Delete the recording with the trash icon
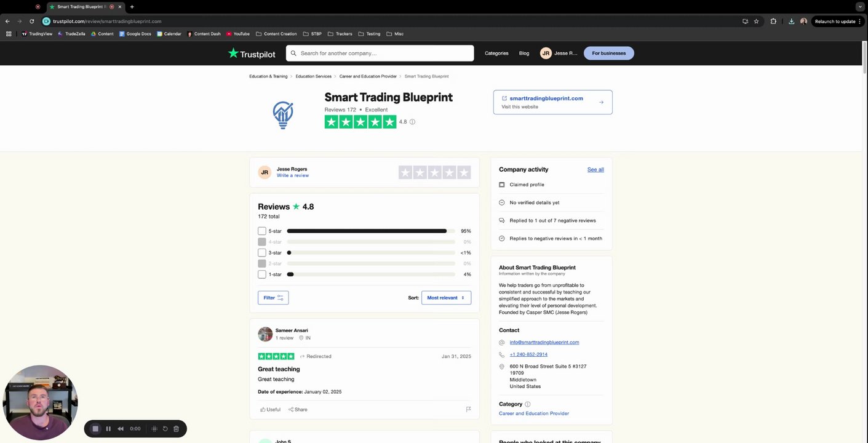868x443 pixels. click(176, 429)
